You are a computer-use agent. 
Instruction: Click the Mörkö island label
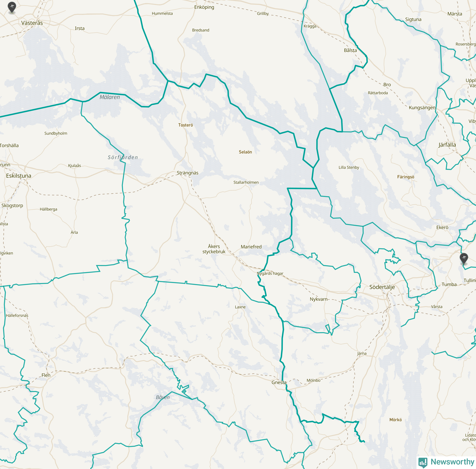395,420
